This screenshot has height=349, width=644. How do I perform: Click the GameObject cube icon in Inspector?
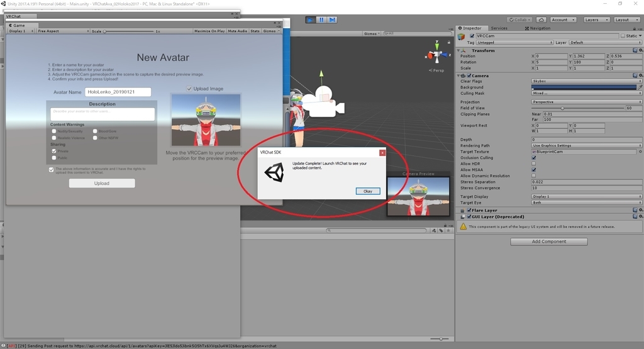click(x=462, y=36)
